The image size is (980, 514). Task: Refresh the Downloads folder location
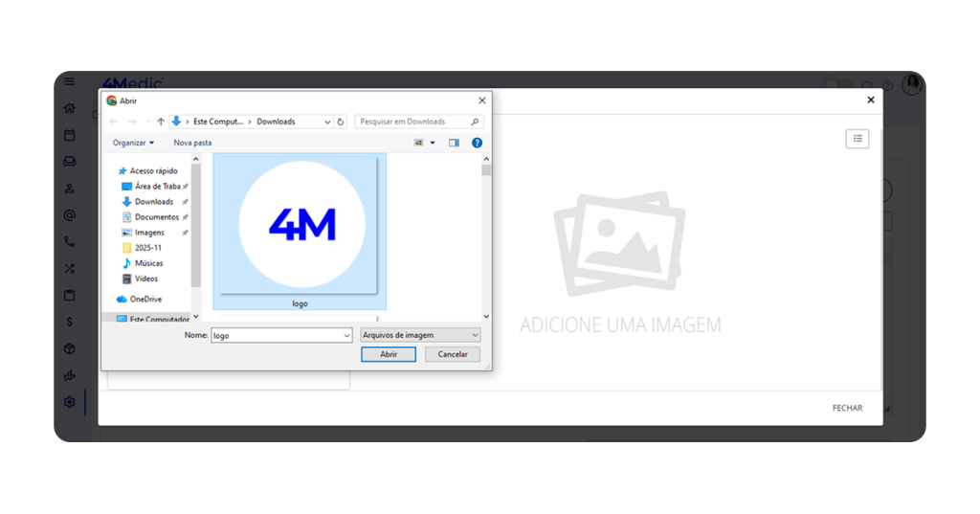pos(341,122)
